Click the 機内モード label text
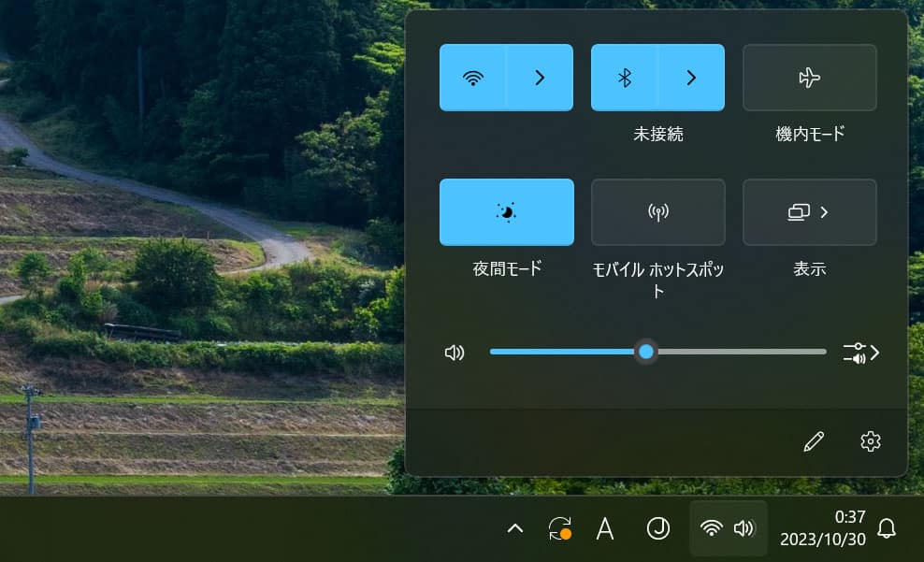Screen dimensions: 924x562 point(810,135)
